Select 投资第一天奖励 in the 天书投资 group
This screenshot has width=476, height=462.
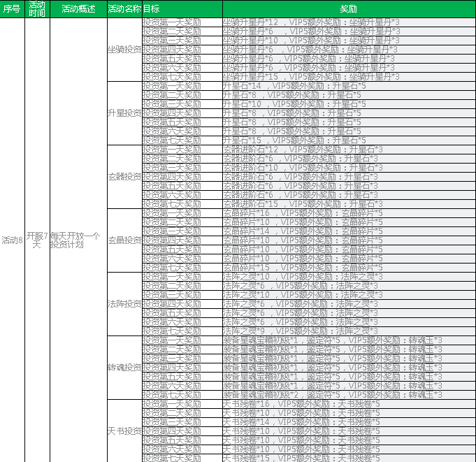182,404
